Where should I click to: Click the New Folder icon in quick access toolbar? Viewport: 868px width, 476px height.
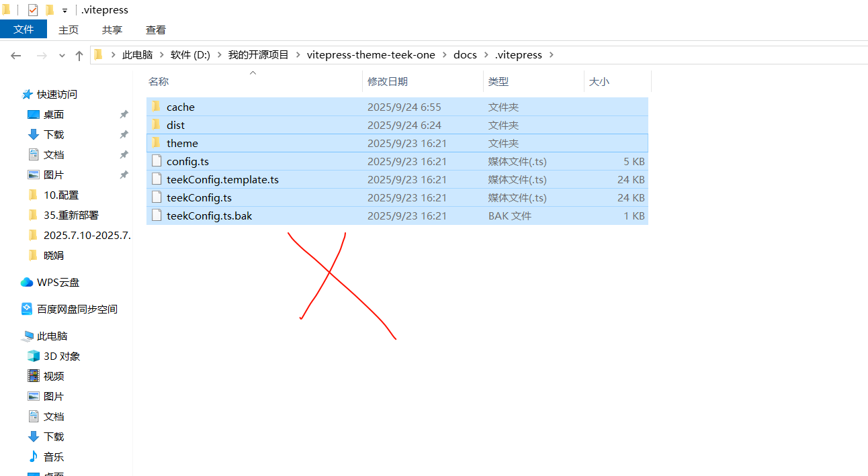click(x=49, y=10)
